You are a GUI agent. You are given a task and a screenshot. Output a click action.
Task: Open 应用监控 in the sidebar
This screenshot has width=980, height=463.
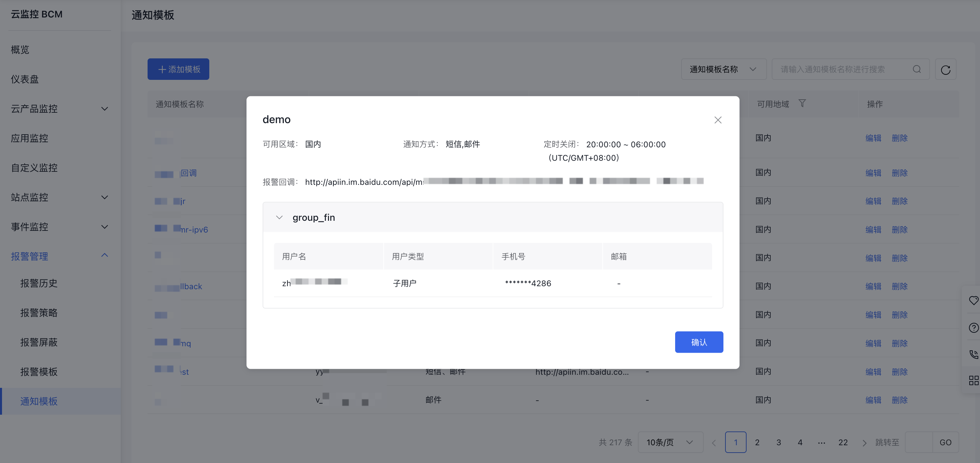pos(29,138)
